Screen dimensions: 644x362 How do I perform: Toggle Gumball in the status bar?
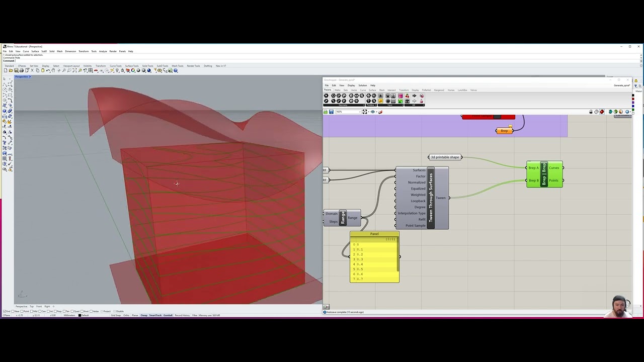(x=168, y=315)
